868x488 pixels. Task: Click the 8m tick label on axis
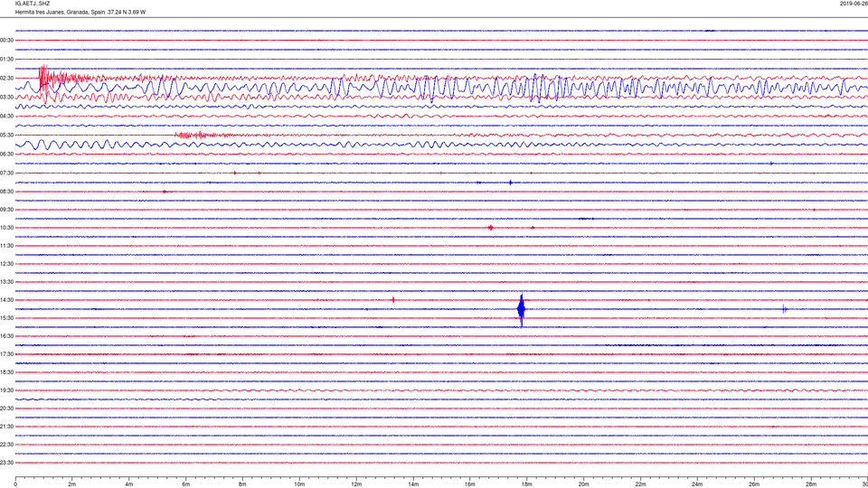[x=242, y=484]
